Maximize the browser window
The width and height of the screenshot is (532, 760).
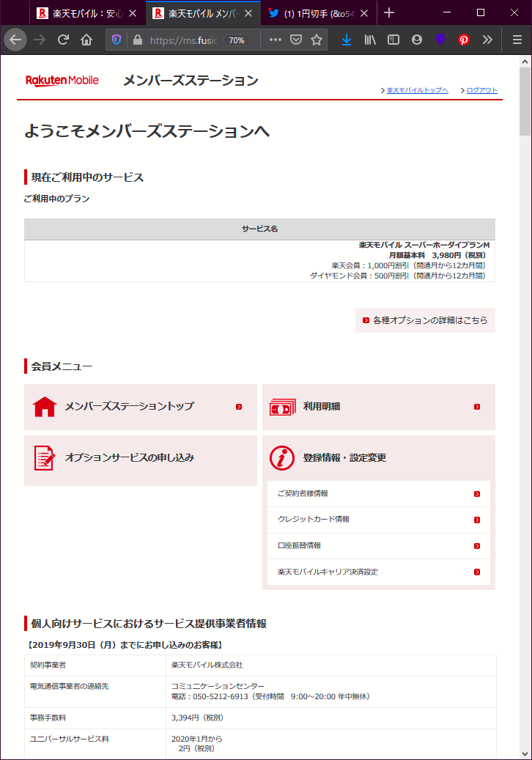tap(481, 12)
